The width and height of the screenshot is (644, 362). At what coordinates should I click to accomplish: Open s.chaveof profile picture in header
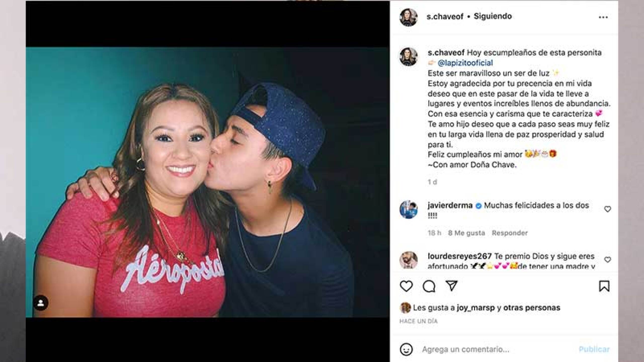point(409,17)
